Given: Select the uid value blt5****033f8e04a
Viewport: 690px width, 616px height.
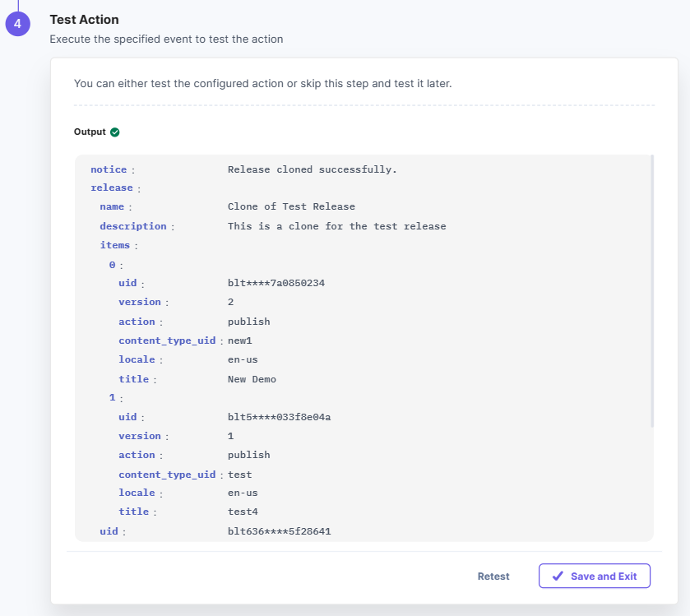Looking at the screenshot, I should coord(279,417).
